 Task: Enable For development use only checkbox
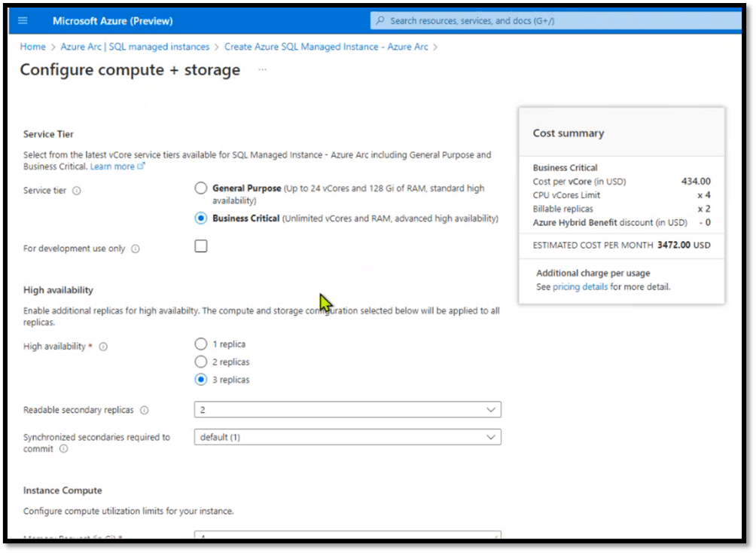(x=201, y=246)
